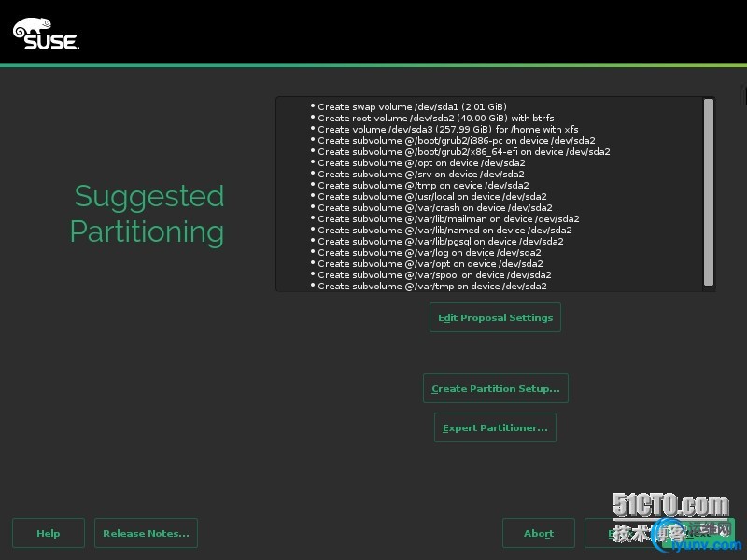Select subvolume line '@/boot/grub2/i386-pc'
Viewport: 747px width, 560px height.
coord(457,141)
